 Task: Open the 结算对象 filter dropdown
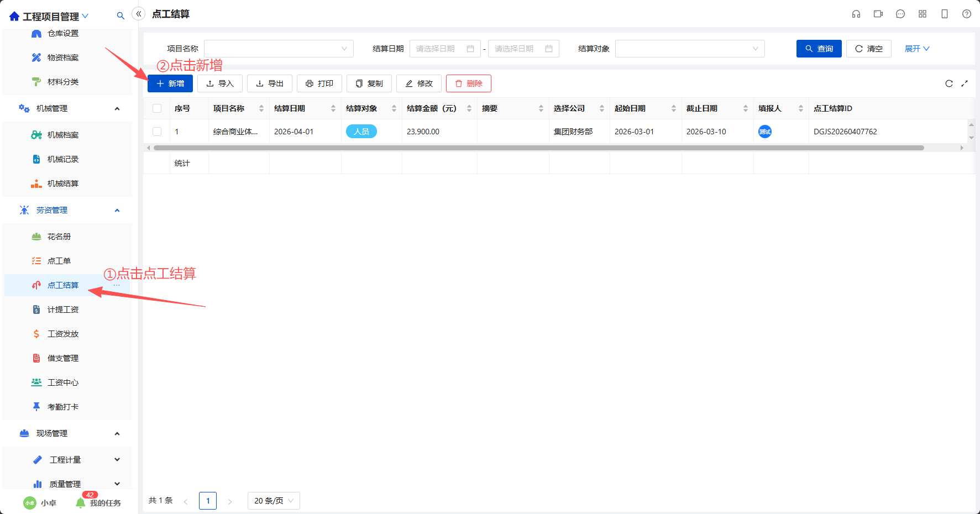pyautogui.click(x=690, y=49)
